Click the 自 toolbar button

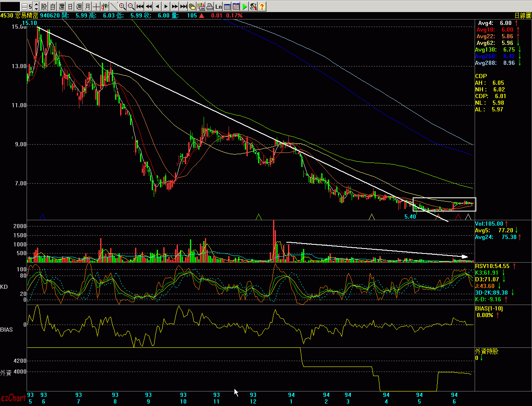coord(53,7)
